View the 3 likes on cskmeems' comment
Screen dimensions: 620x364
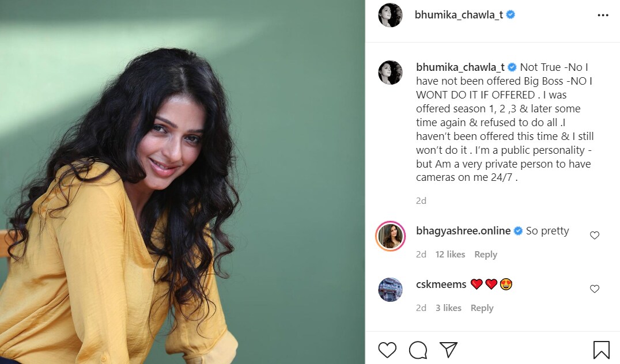pyautogui.click(x=448, y=308)
